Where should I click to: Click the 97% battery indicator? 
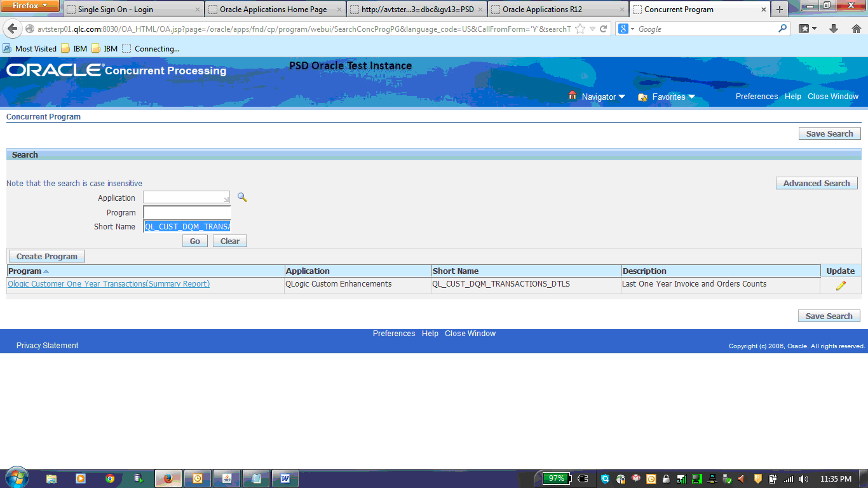[x=557, y=478]
